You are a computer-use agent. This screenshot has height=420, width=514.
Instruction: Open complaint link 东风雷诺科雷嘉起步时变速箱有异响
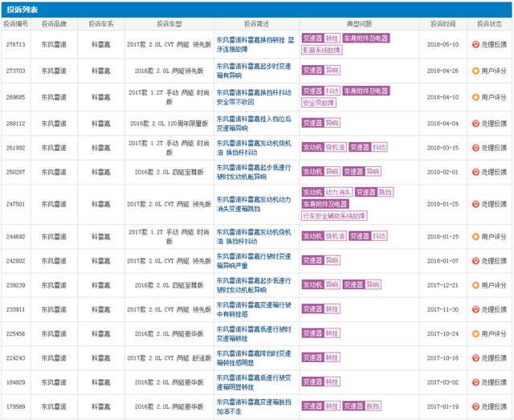coord(254,71)
